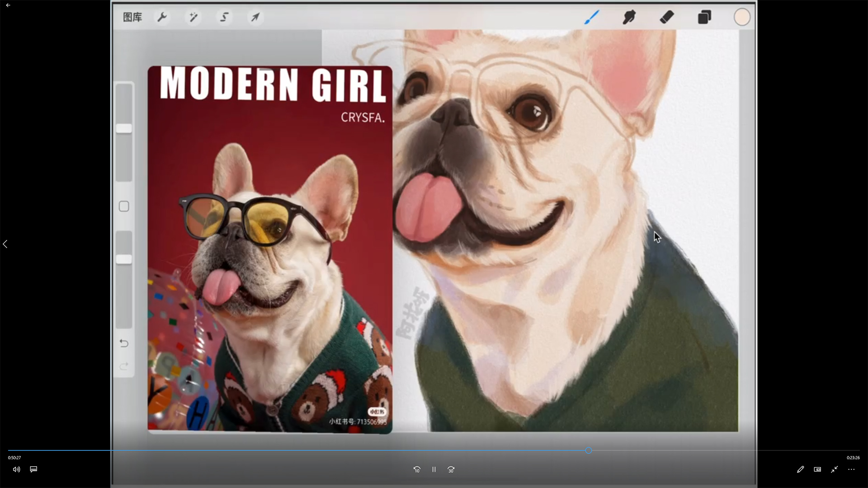868x488 pixels.
Task: Click the Modern Girl reference image
Action: 270,250
